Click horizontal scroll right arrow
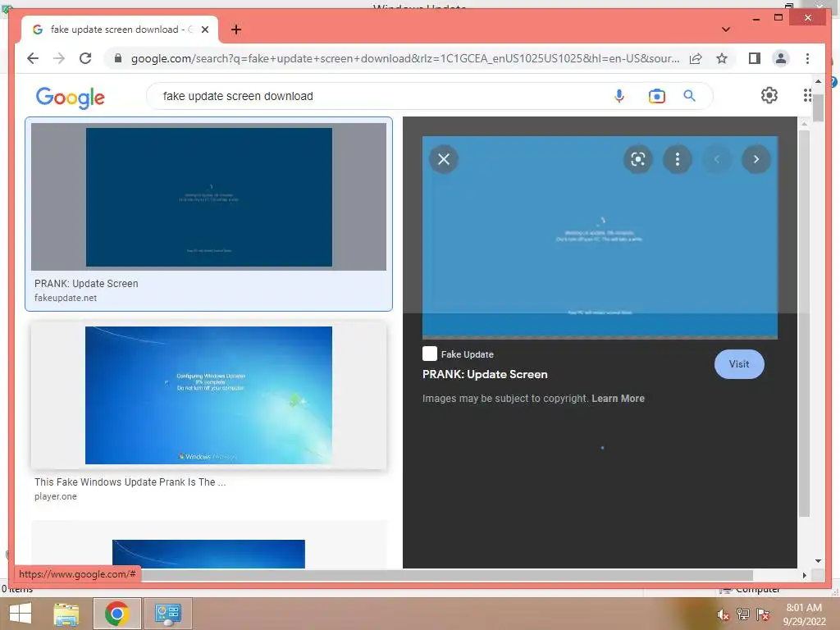The height and width of the screenshot is (630, 840). (x=804, y=575)
